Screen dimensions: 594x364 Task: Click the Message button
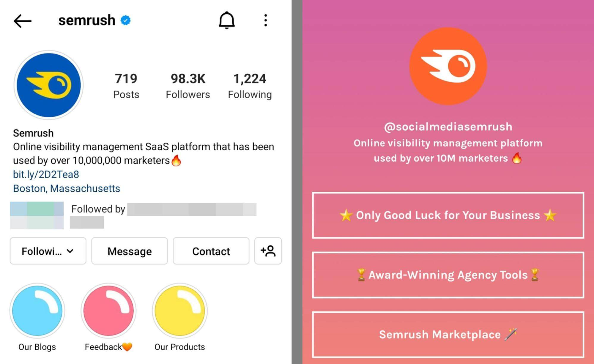tap(129, 251)
